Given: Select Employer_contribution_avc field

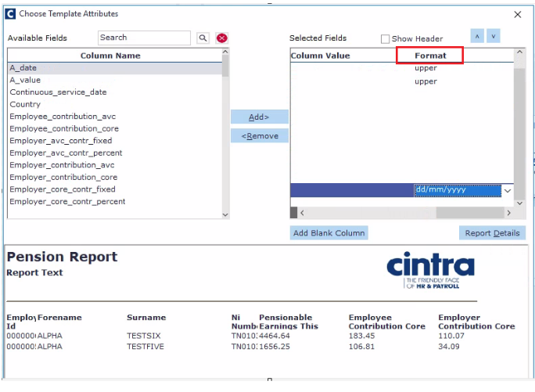Looking at the screenshot, I should [115, 165].
